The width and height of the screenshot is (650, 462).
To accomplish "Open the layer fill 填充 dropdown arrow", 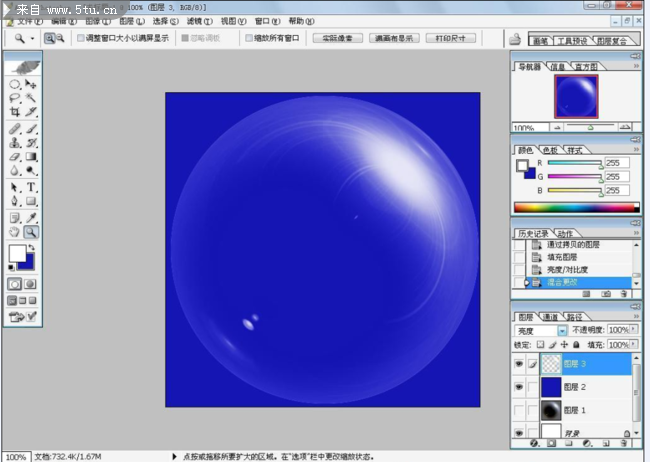I will [633, 344].
